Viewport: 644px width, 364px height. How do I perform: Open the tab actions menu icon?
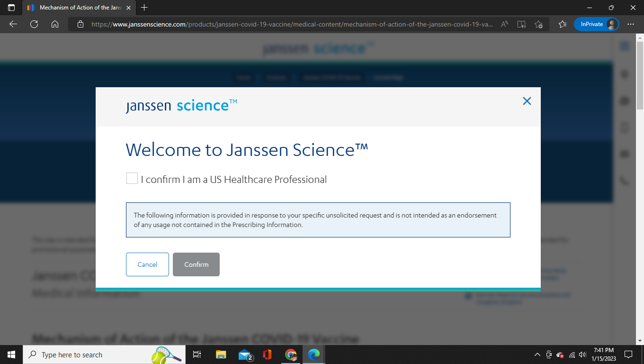point(11,8)
